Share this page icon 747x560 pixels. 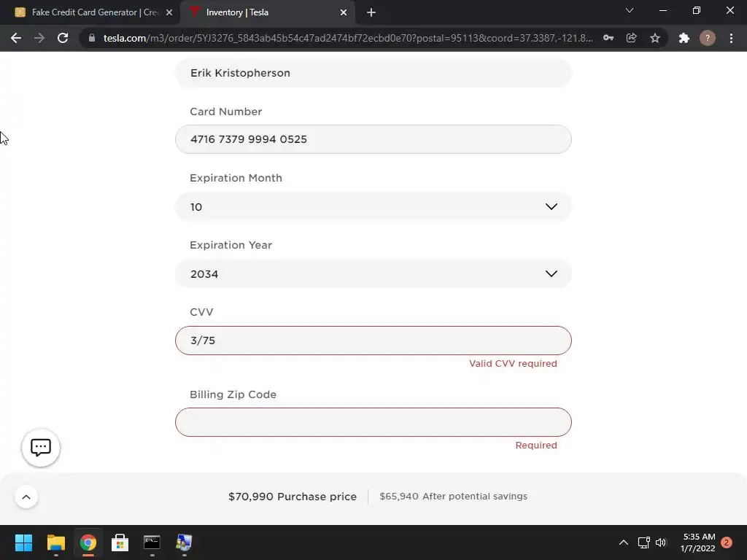coord(632,38)
